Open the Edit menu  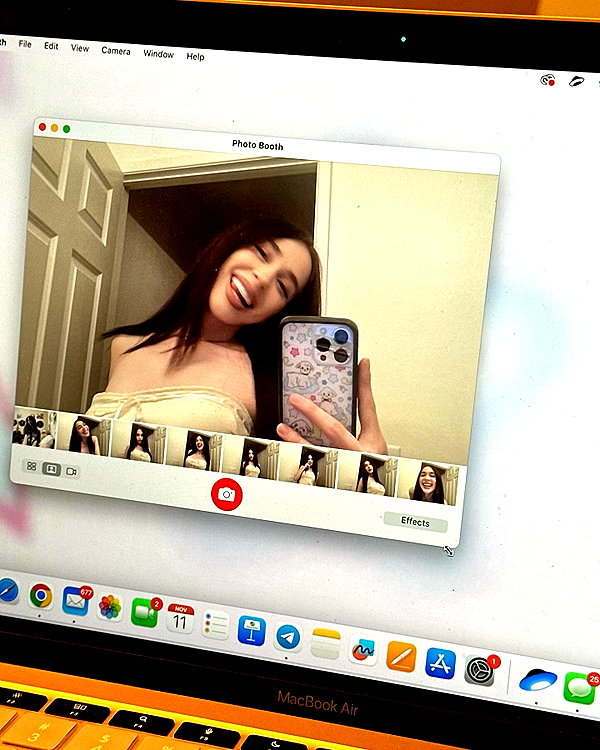coord(51,46)
